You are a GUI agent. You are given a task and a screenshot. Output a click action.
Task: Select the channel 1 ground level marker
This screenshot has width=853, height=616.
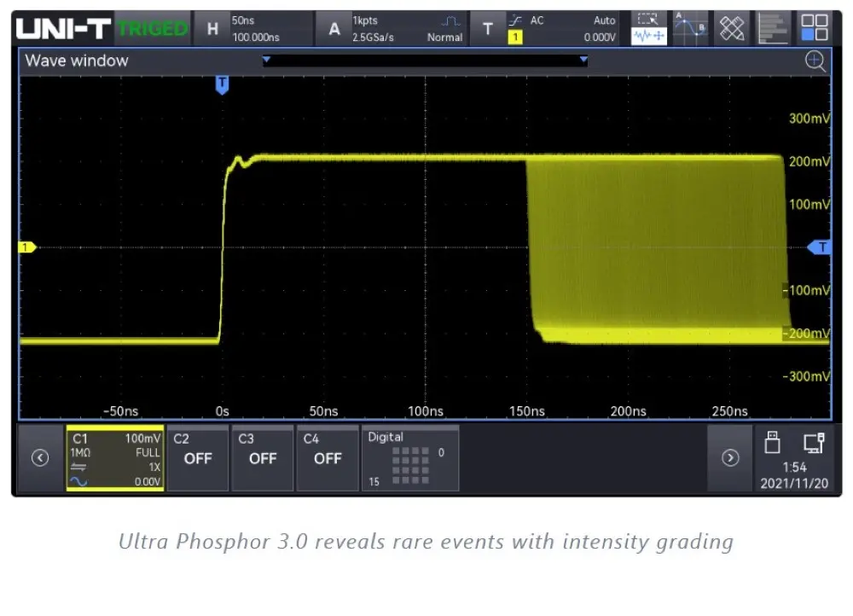coord(26,247)
